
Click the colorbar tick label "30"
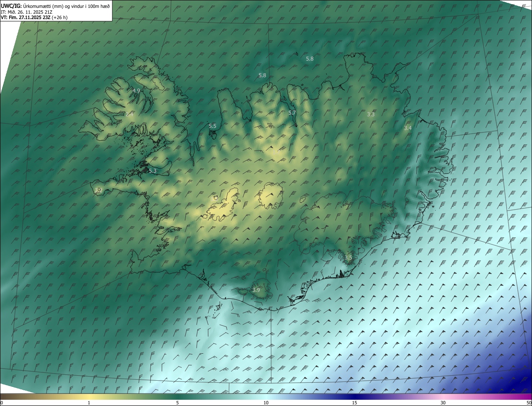[443, 403]
